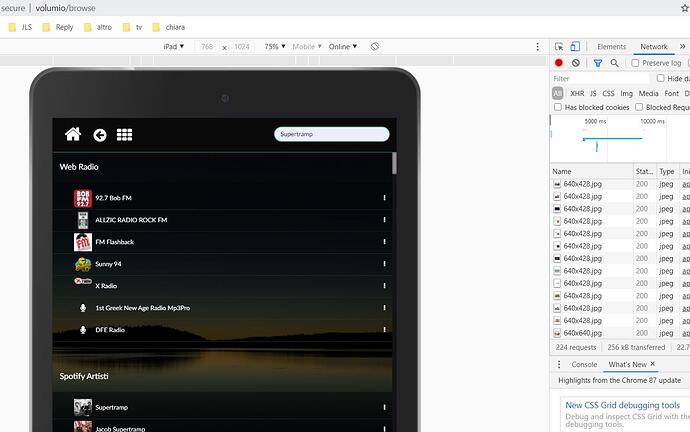The height and width of the screenshot is (432, 690).
Task: Click the FM Flashback station logo
Action: 83,242
